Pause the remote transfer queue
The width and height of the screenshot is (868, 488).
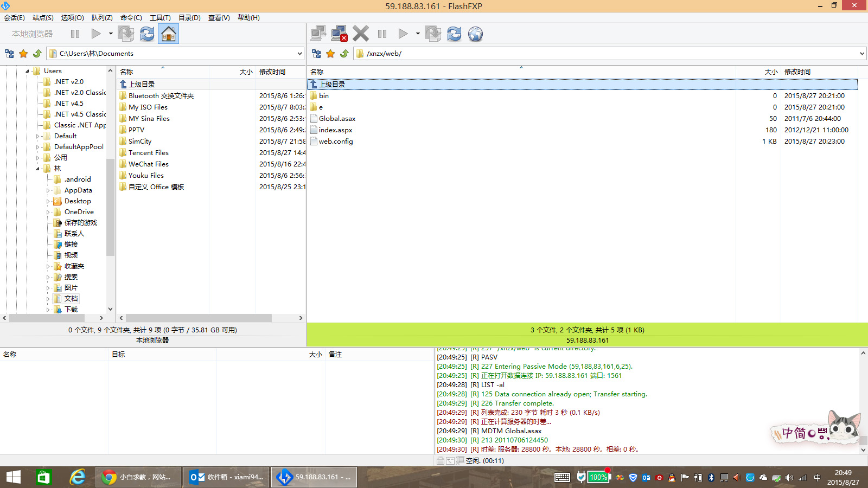tap(382, 34)
